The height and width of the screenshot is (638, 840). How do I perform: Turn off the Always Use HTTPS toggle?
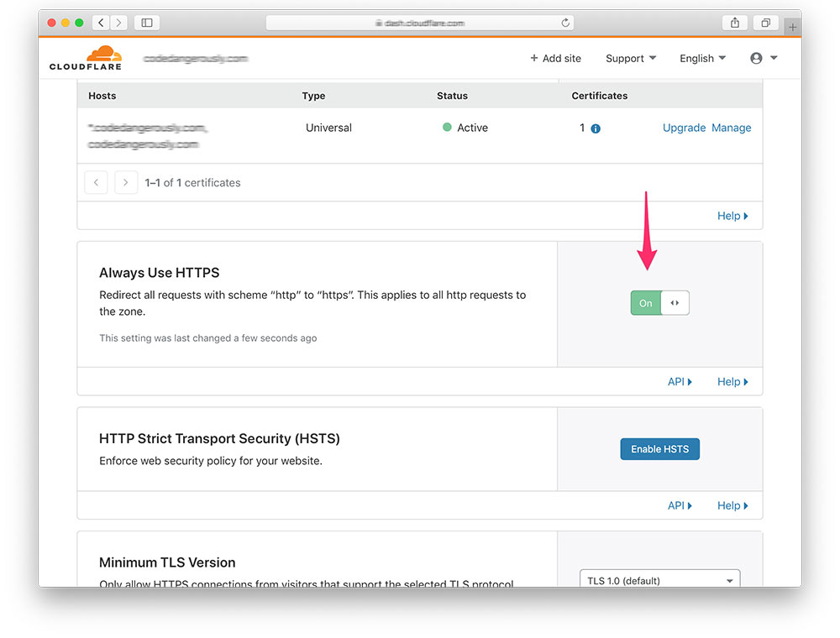[659, 303]
